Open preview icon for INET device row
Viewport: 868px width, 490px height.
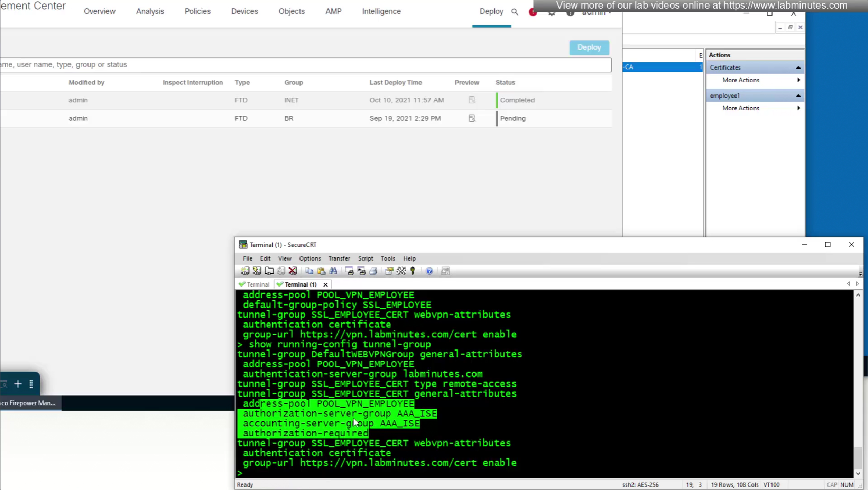coord(472,100)
